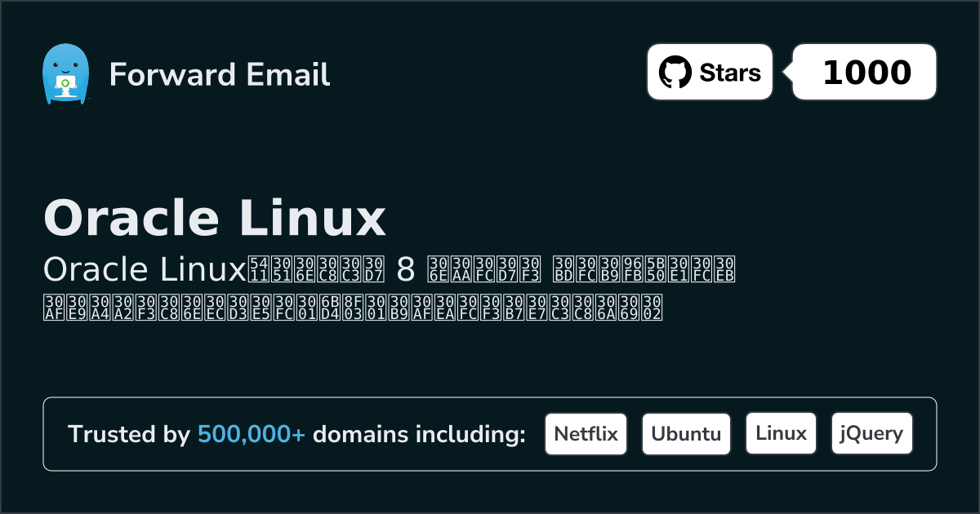The height and width of the screenshot is (514, 980).
Task: Choose the Linux badge
Action: tap(781, 434)
